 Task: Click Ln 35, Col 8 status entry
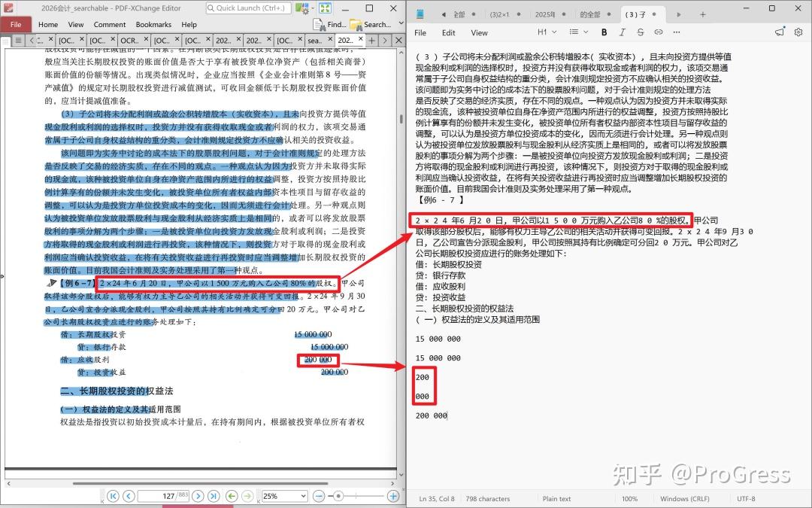[437, 499]
